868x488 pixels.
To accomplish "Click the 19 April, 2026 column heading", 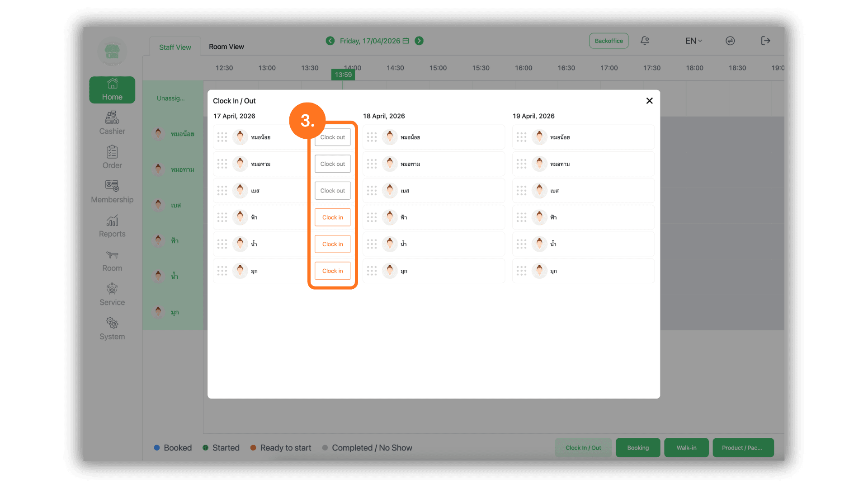I will (533, 116).
